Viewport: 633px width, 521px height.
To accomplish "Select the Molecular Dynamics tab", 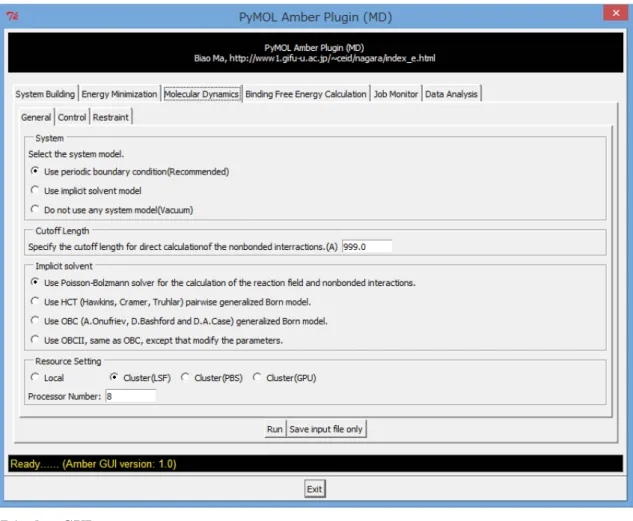I will 201,94.
